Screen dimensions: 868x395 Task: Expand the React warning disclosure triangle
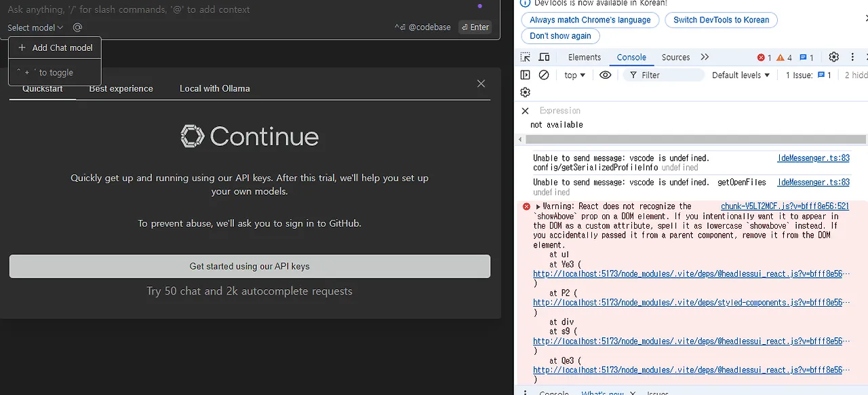tap(538, 206)
